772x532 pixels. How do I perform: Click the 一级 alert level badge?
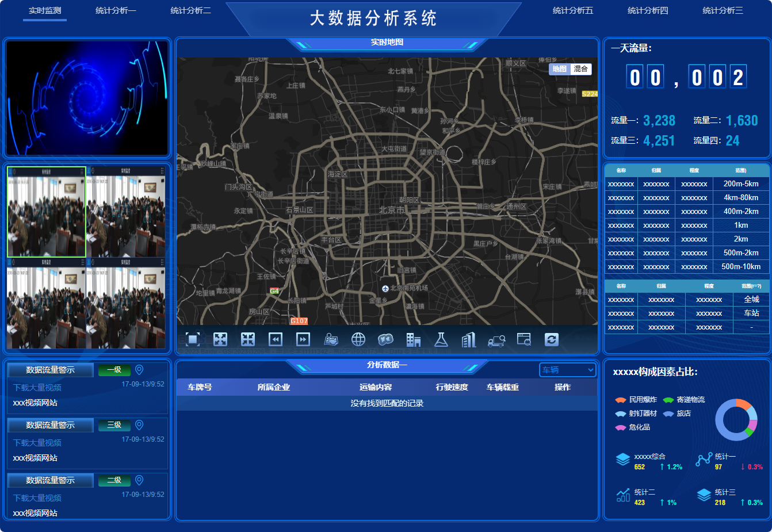coord(114,370)
